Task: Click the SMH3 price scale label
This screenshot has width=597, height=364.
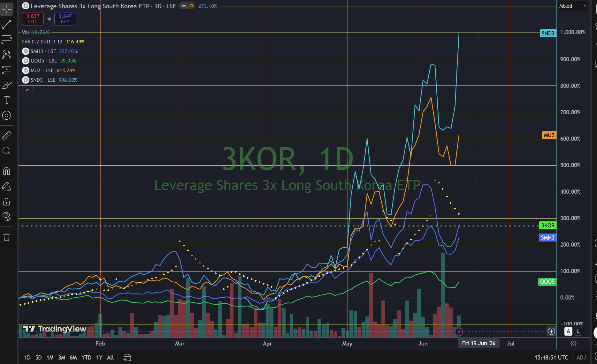Action: coord(547,238)
